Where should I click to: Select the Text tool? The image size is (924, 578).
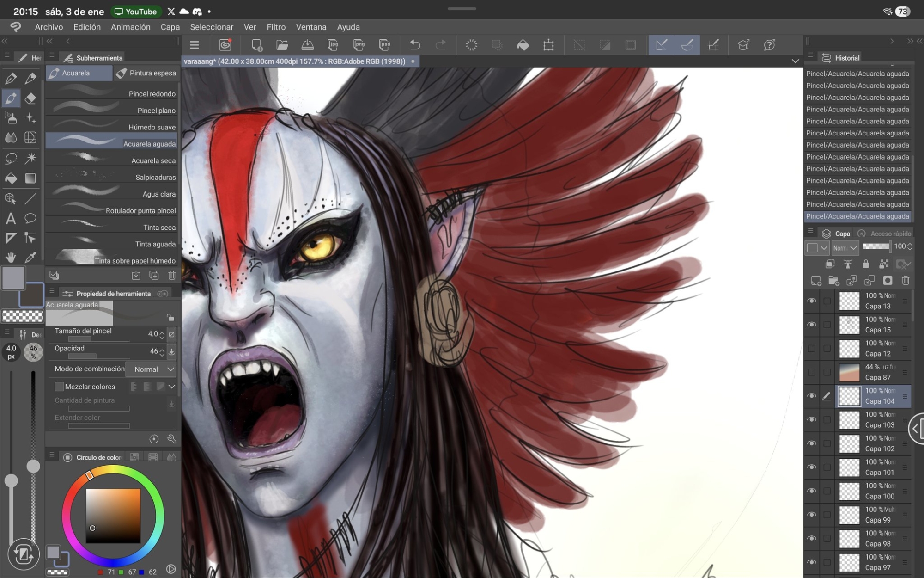click(11, 218)
